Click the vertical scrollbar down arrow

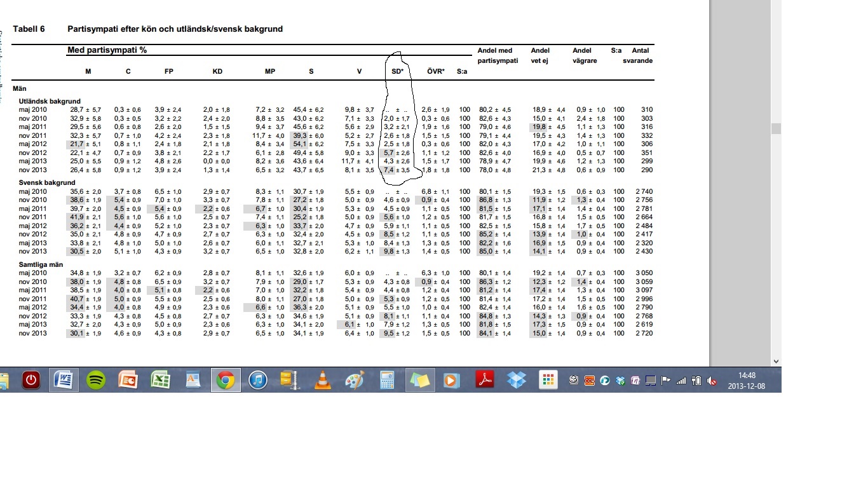tap(776, 361)
